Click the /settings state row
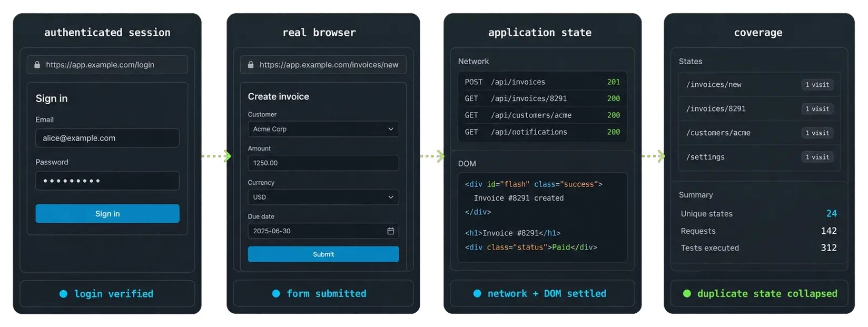Viewport: 868px width, 327px height. pos(759,157)
